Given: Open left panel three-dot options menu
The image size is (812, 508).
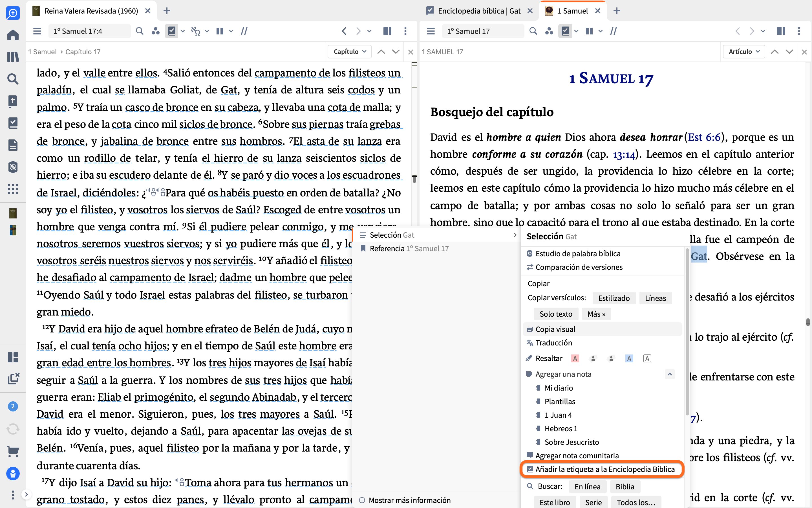Looking at the screenshot, I should 405,31.
